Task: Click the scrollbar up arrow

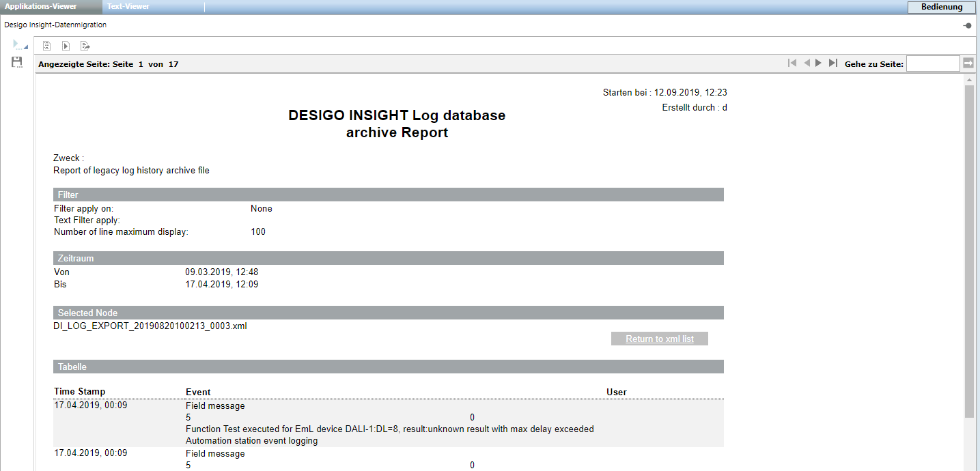Action: coord(969,81)
